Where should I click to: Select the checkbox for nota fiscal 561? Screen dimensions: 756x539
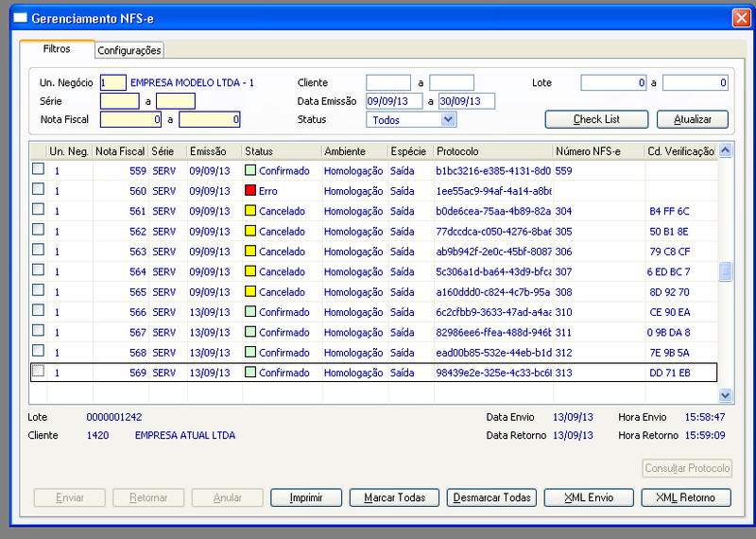tap(38, 209)
